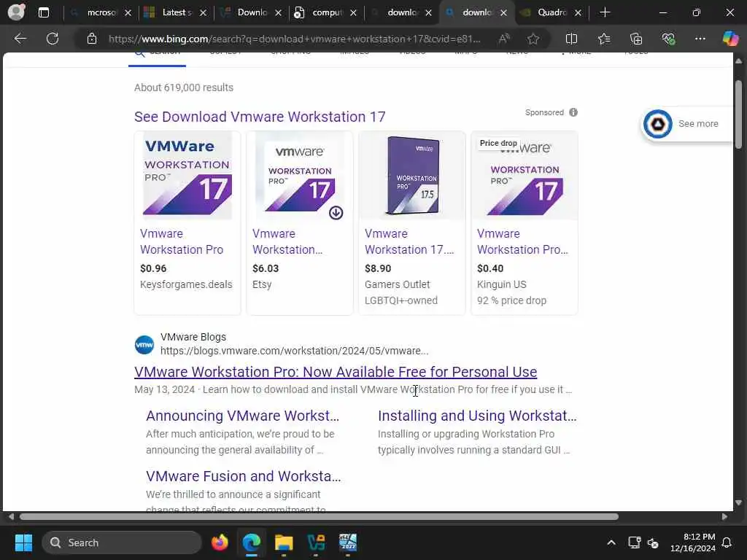Open 'VMware Fusion and Worksta...' sublink
Viewport: 747px width, 560px height.
(x=244, y=476)
